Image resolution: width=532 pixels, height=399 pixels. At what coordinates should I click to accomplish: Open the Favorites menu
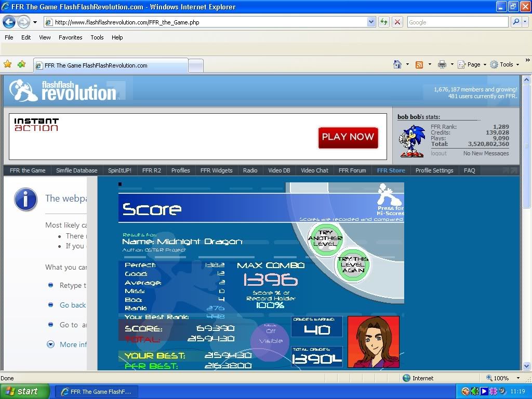pyautogui.click(x=70, y=37)
